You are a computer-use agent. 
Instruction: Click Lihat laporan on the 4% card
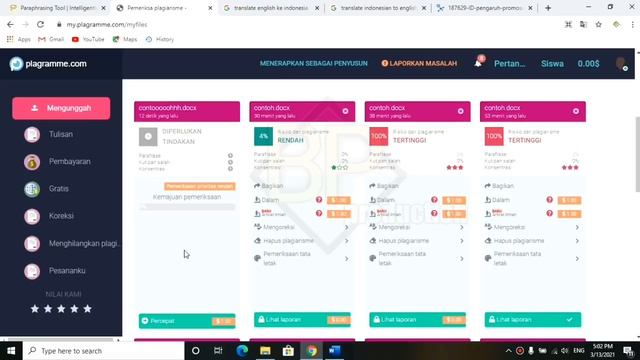(x=302, y=320)
